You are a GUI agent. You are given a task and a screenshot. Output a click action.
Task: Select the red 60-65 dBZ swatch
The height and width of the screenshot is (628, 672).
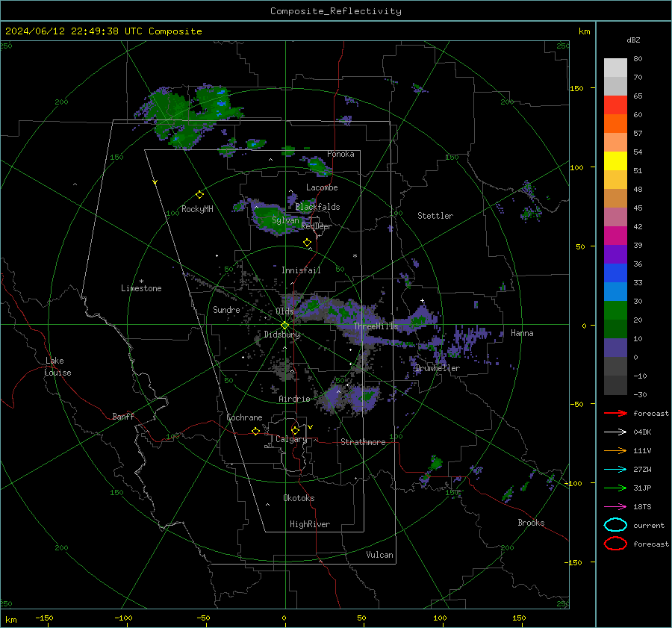pos(615,105)
